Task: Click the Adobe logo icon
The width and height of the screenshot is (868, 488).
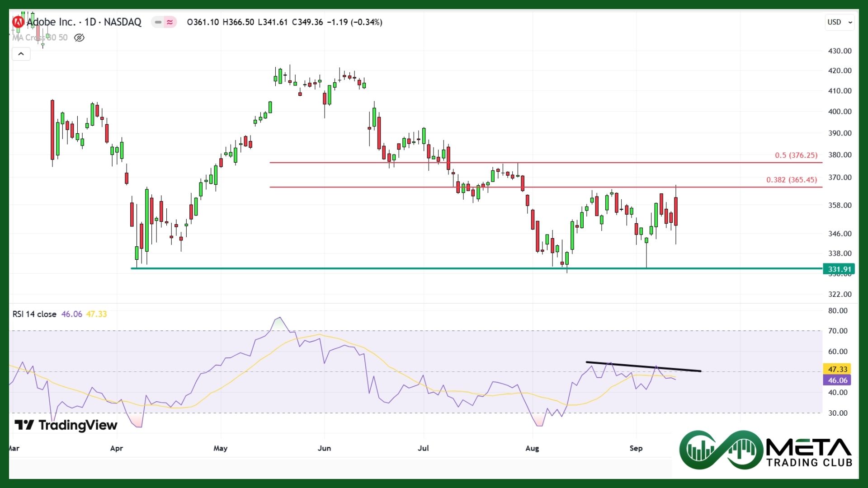Action: point(18,22)
